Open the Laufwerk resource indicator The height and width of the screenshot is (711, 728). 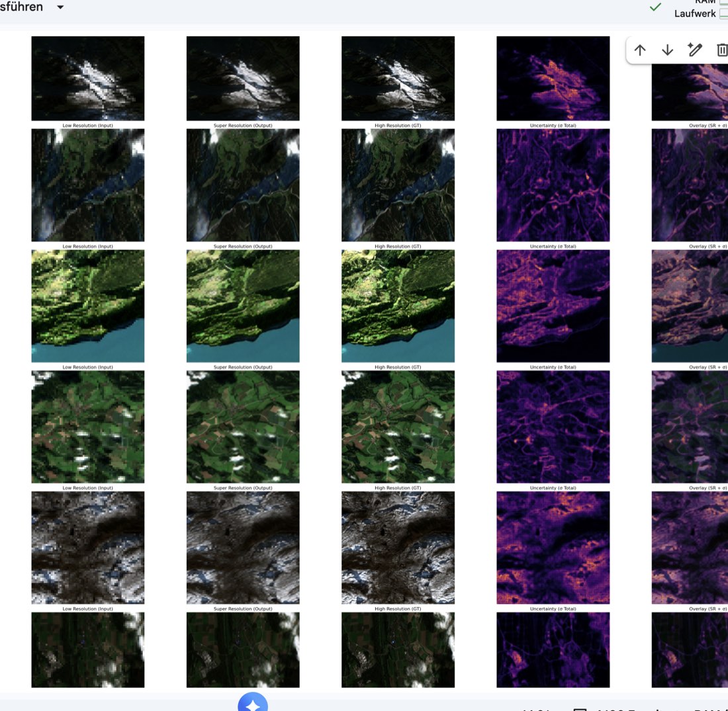[700, 14]
